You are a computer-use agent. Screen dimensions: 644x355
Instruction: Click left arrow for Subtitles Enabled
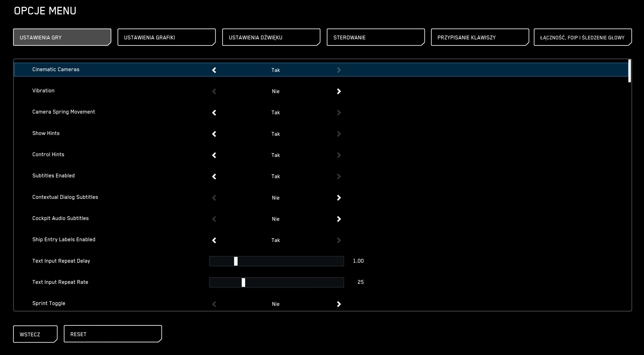click(x=214, y=176)
